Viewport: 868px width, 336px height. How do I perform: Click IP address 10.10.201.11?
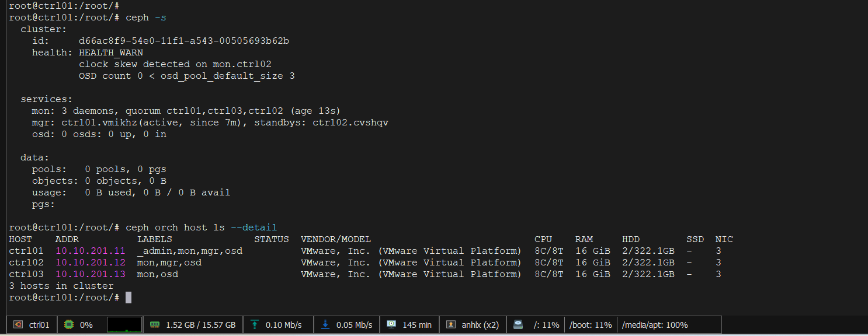91,251
